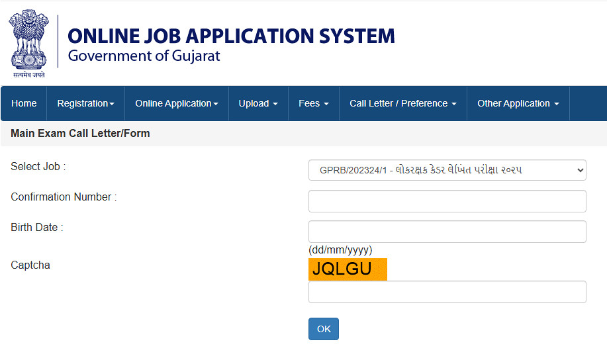Open the Fees dropdown menu

pos(314,103)
